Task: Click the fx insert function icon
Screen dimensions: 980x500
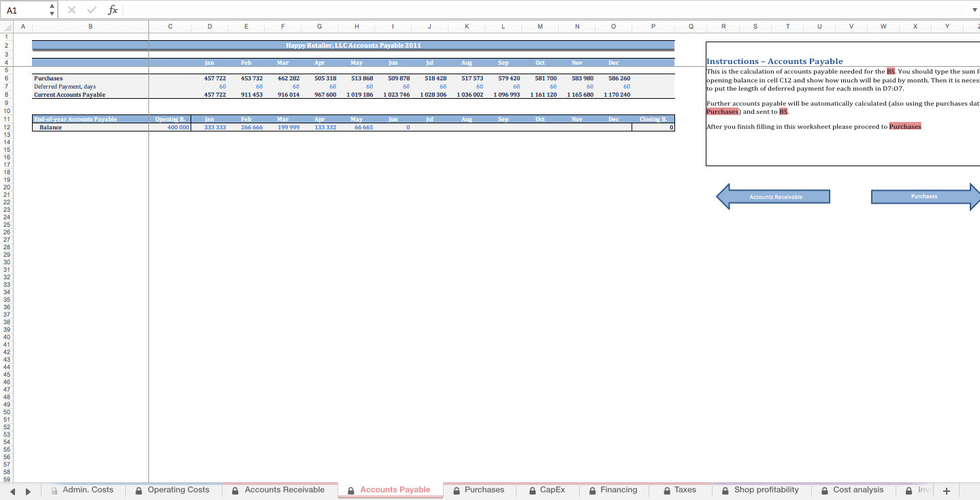Action: [112, 9]
